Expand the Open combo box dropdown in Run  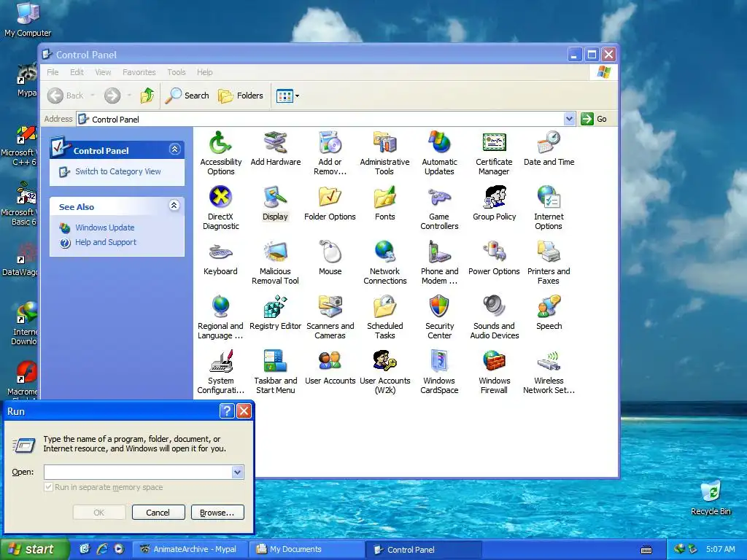237,472
